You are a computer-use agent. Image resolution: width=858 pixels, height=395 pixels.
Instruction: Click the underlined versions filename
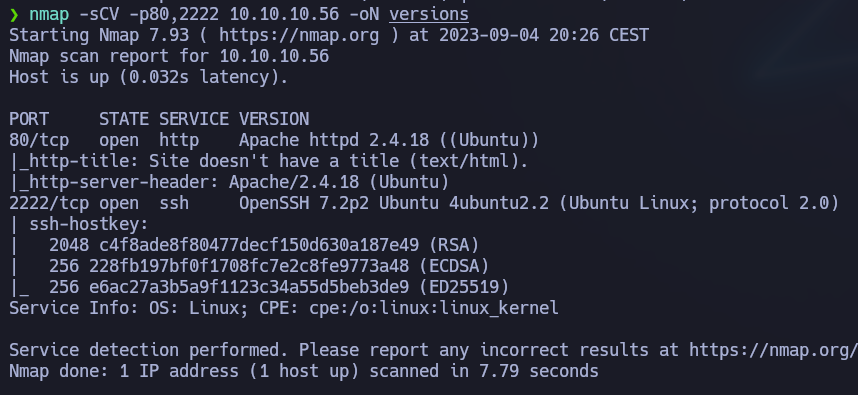coord(429,15)
